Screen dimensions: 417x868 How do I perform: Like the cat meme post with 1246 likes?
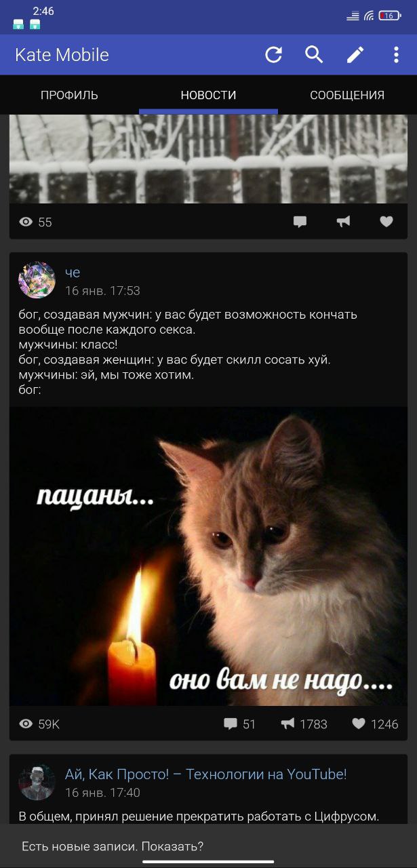tap(375, 724)
